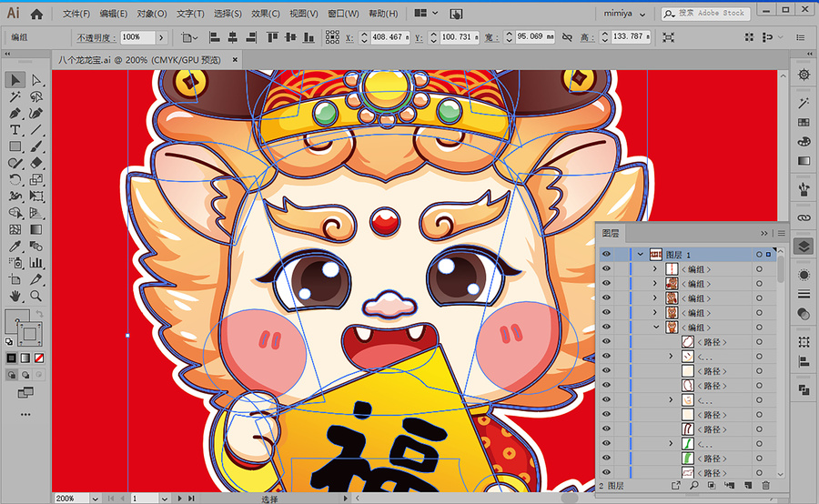Select the Zoom magnifier tool
819x504 pixels.
point(36,297)
